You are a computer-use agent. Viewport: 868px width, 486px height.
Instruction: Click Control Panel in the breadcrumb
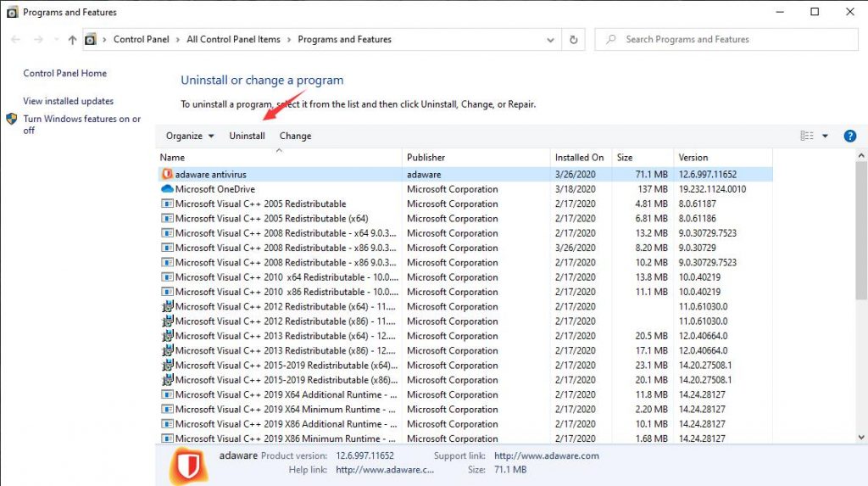[142, 39]
